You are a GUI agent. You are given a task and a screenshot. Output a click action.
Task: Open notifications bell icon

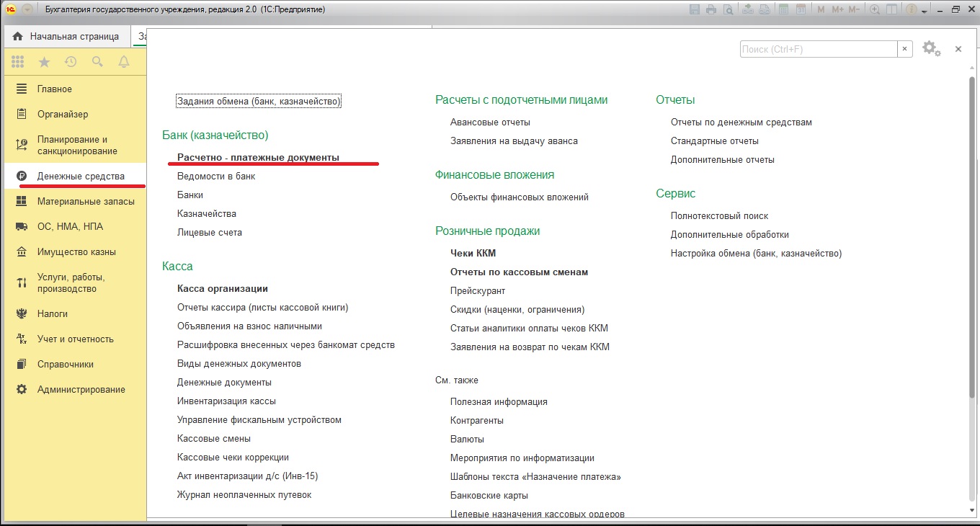coord(124,62)
